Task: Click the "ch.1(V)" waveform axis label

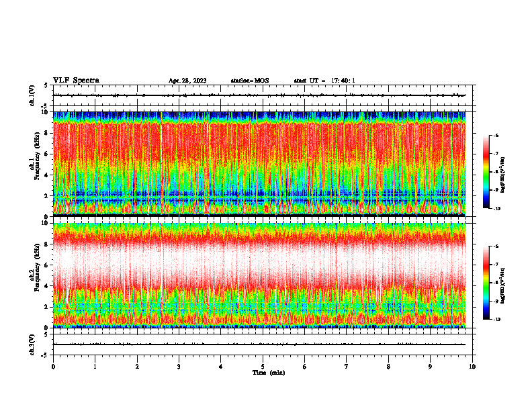Action: pos(32,95)
